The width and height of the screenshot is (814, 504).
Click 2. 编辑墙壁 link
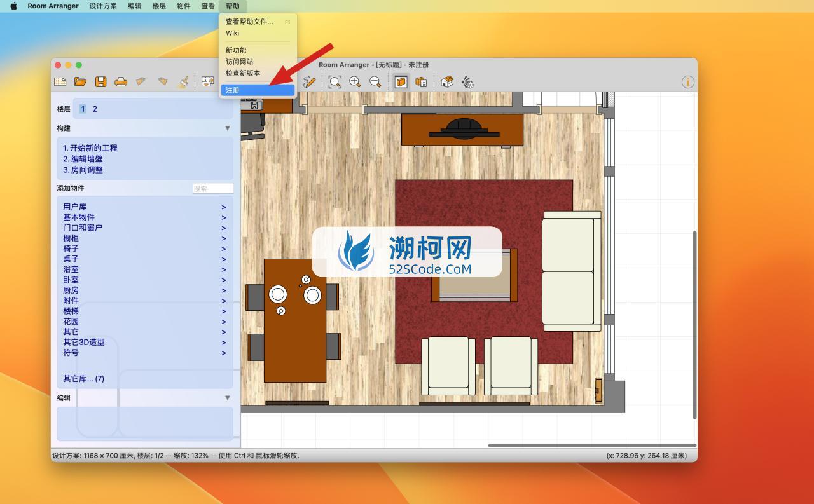(83, 159)
